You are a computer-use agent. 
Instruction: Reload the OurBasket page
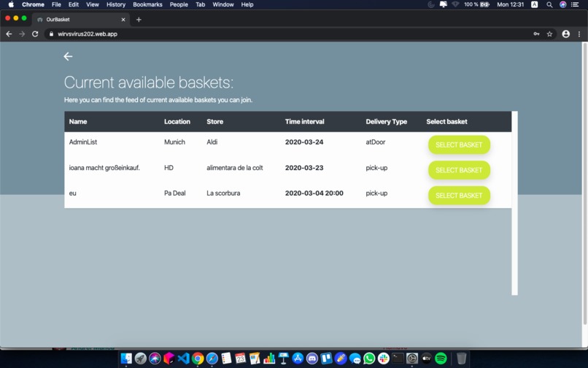tap(35, 34)
